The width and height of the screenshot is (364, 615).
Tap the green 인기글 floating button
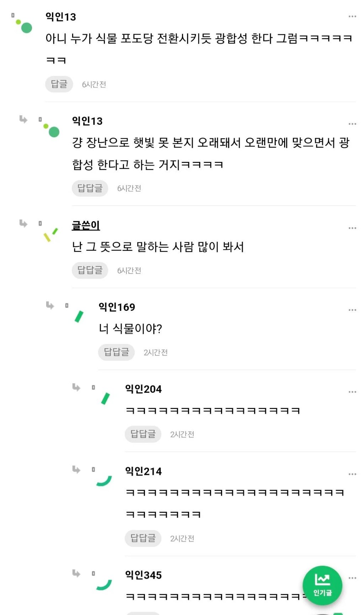pos(322,585)
